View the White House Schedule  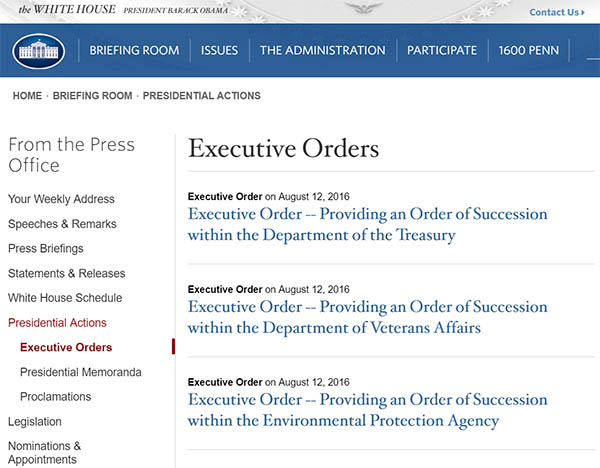[x=65, y=298]
